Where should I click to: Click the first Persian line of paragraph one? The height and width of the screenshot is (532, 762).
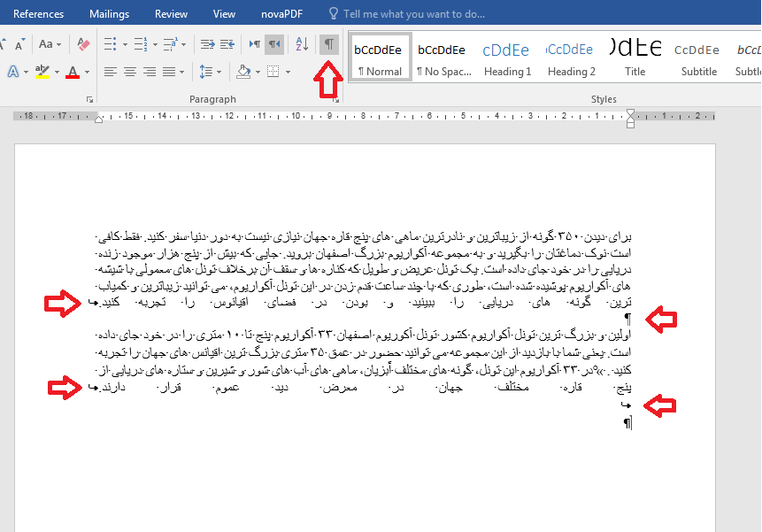pos(364,237)
